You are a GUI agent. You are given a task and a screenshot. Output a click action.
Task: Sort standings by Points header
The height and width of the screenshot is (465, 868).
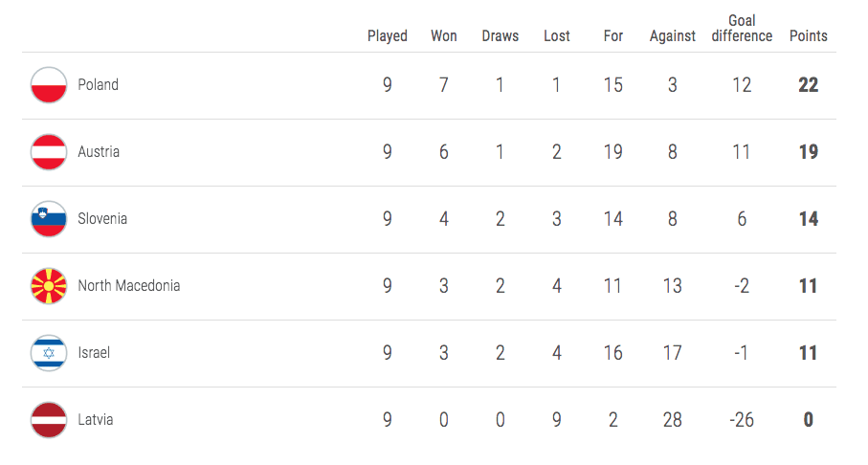click(x=809, y=36)
